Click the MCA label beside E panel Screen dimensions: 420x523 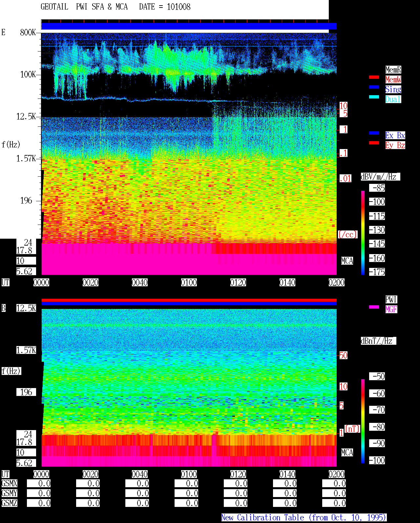click(347, 261)
